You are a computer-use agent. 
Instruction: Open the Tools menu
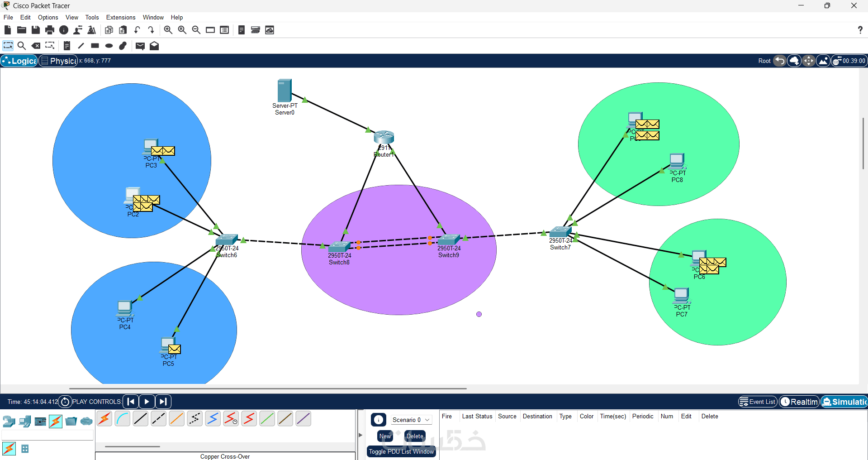click(x=92, y=17)
